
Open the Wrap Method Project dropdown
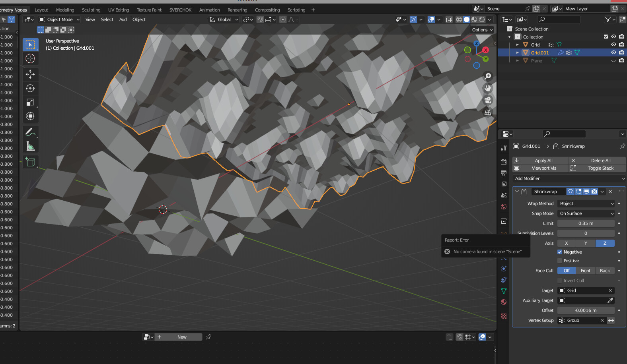[x=586, y=203]
